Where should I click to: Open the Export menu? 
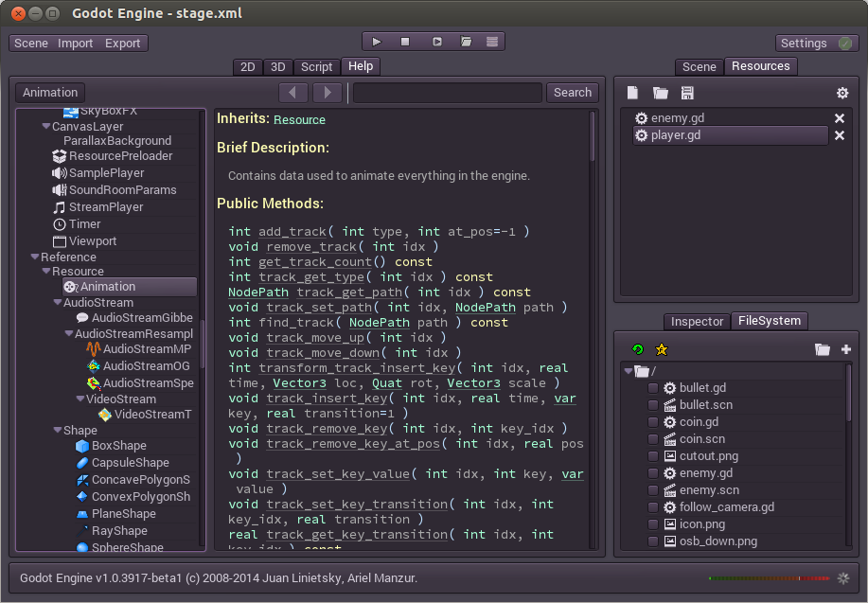(x=122, y=44)
